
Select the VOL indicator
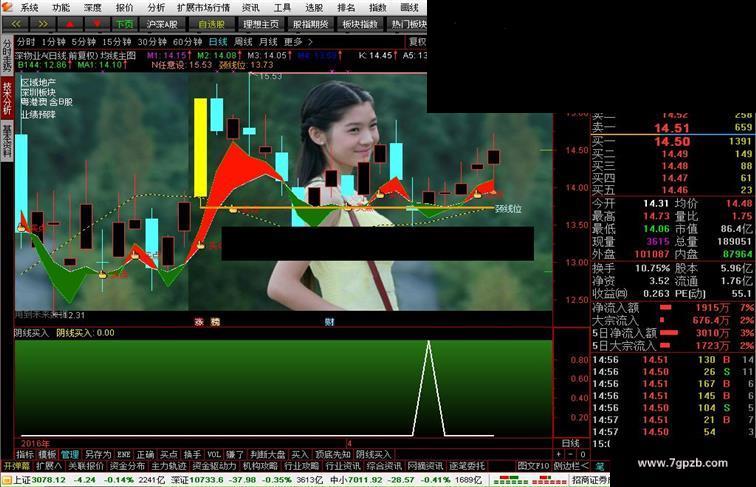click(214, 454)
